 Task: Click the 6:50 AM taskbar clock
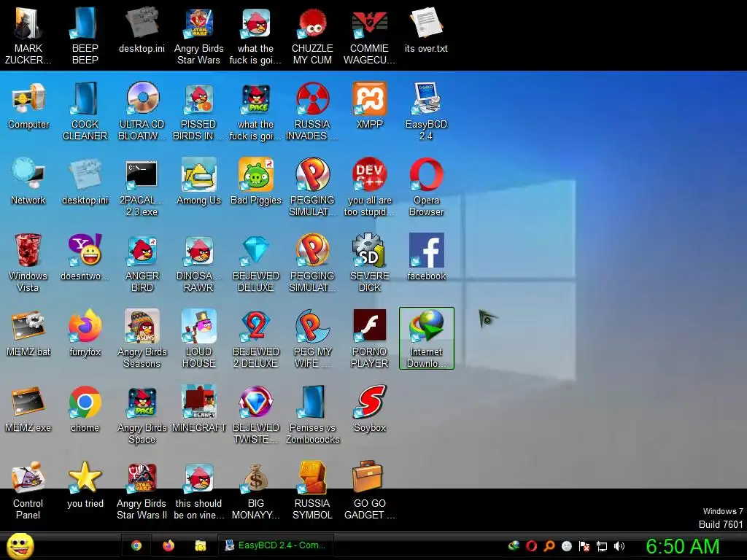[x=683, y=546]
